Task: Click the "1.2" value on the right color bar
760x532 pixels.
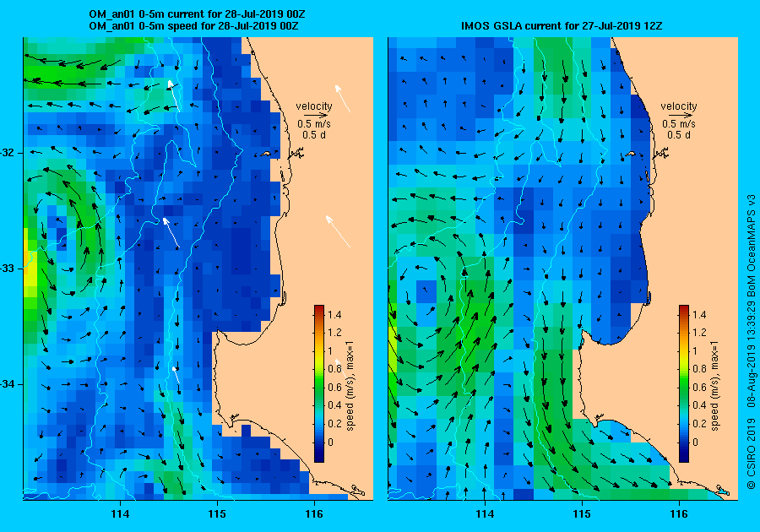Action: 699,333
